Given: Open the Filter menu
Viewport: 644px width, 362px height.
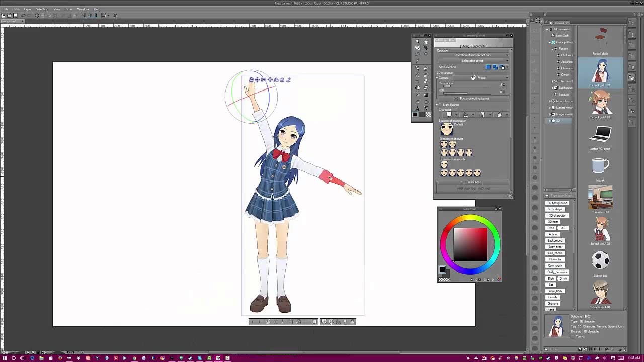Looking at the screenshot, I should tap(69, 9).
